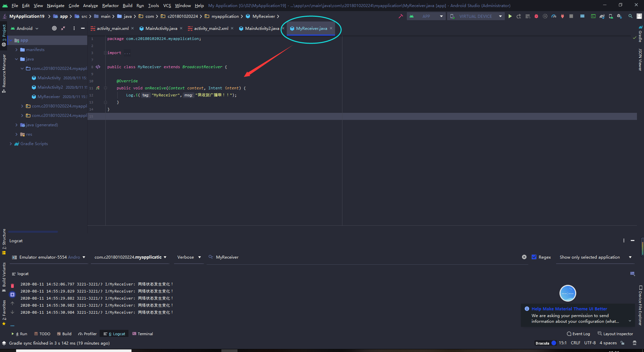Click the user account avatar icon
The image size is (644, 352).
pyautogui.click(x=639, y=16)
